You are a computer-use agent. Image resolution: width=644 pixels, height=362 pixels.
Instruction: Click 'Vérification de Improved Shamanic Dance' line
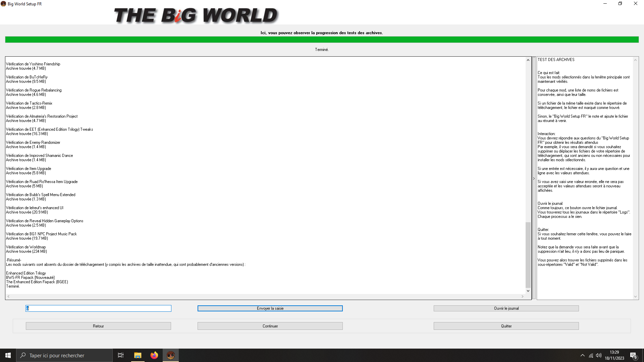tap(40, 156)
